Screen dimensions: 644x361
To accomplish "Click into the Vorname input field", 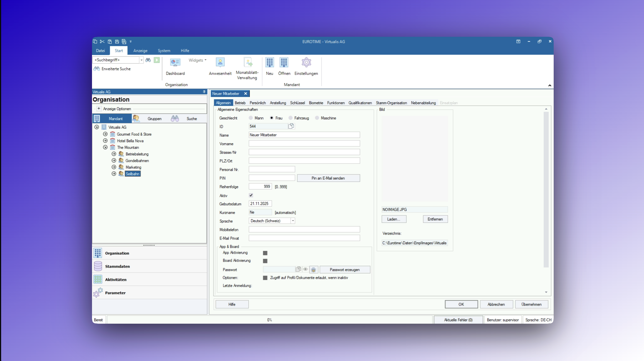I will click(x=304, y=144).
